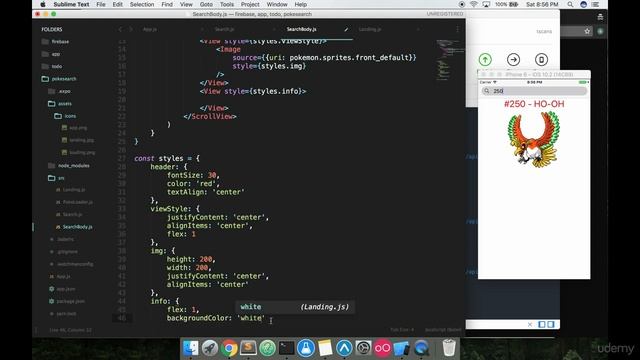Open Sublime Text icon in dock

(248, 348)
